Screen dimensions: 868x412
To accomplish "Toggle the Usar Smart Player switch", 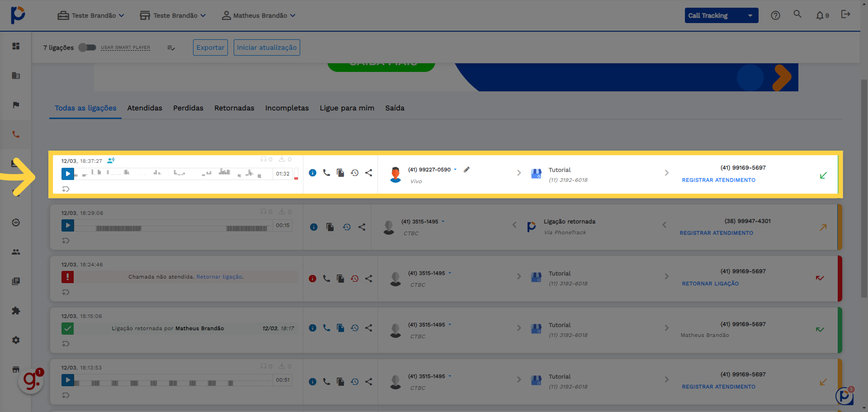I will point(87,47).
